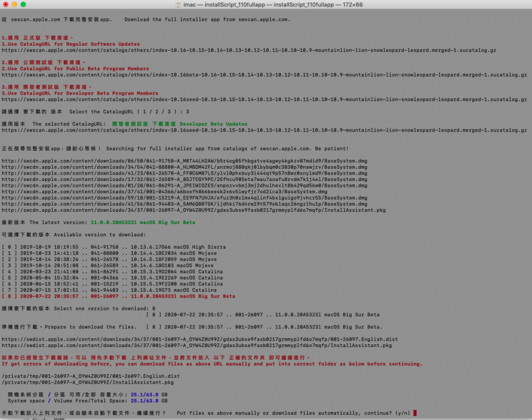
Task: Click the '1.Use CatalogURL for Regular Software Updates' line
Action: 71,44
